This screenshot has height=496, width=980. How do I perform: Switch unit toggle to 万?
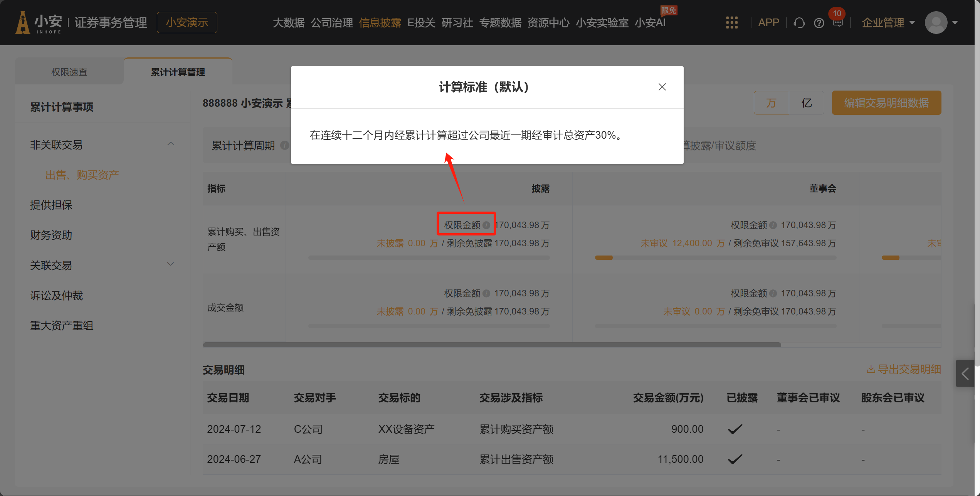tap(771, 103)
